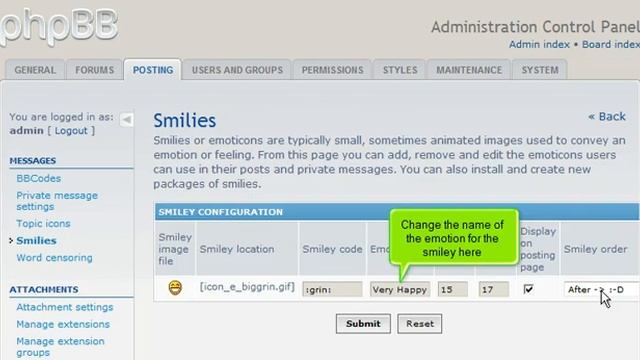Screen dimensions: 640x360
Task: Click the Submit button
Action: tap(363, 324)
